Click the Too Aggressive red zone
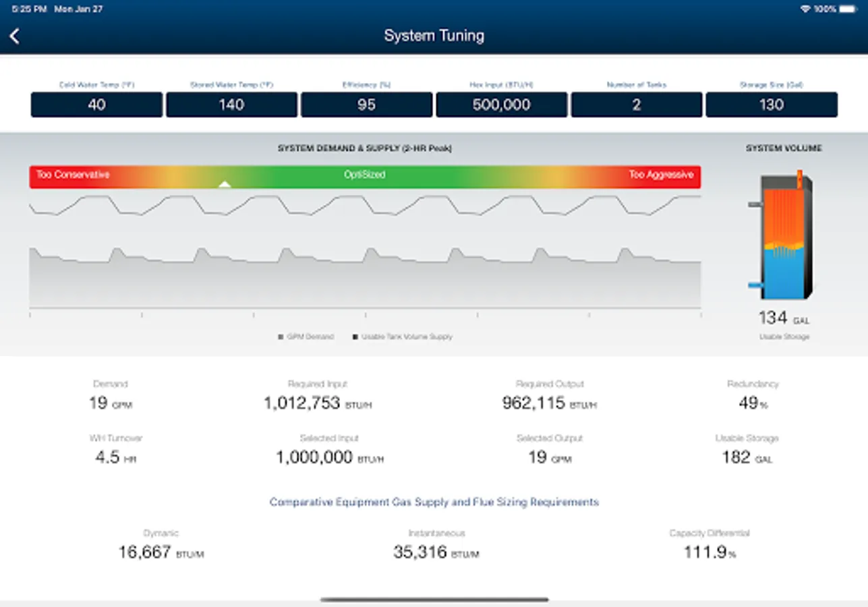The image size is (868, 607). pos(660,175)
